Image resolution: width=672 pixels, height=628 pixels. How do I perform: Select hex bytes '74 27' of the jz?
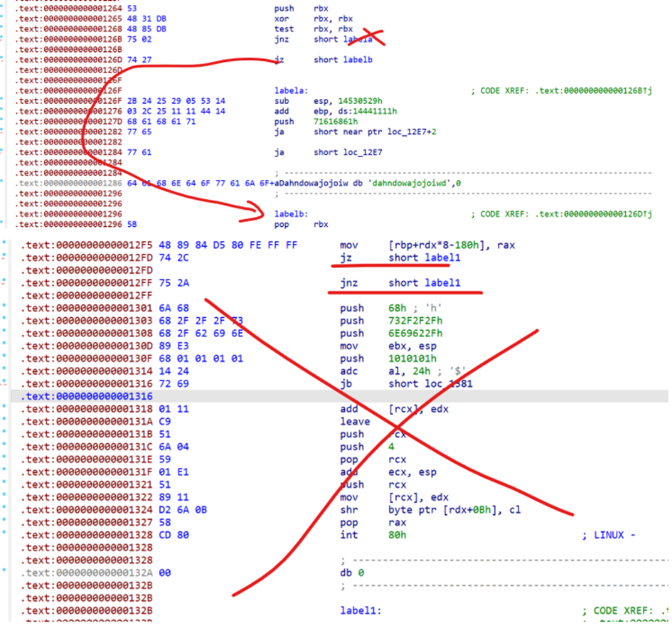click(x=139, y=60)
